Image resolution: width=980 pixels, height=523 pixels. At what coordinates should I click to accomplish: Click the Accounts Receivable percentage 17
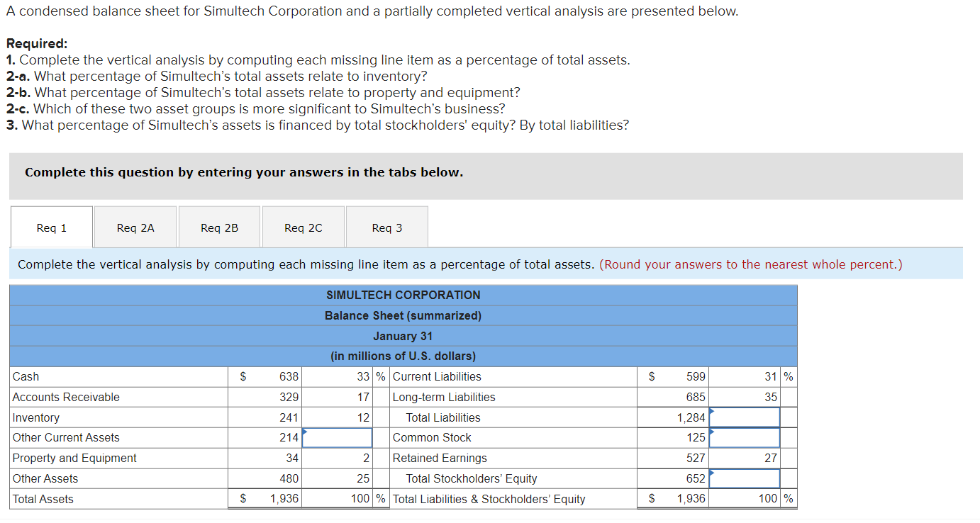coord(363,398)
